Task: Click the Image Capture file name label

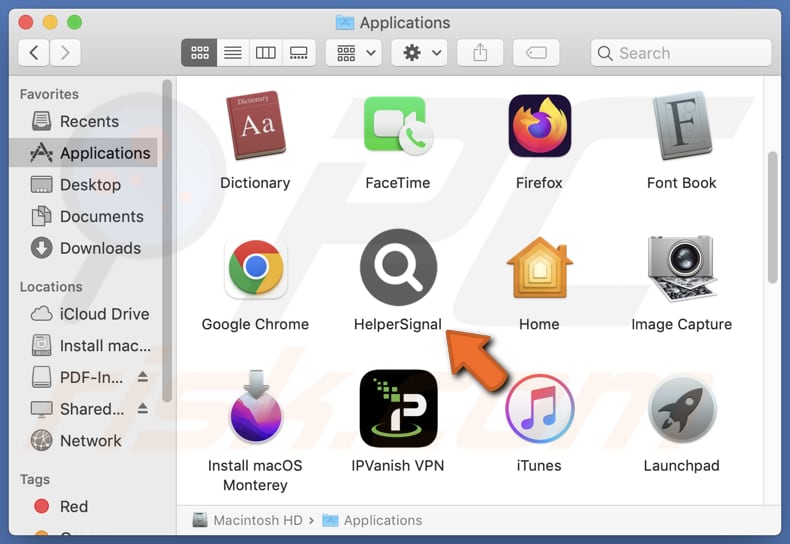Action: coord(682,324)
